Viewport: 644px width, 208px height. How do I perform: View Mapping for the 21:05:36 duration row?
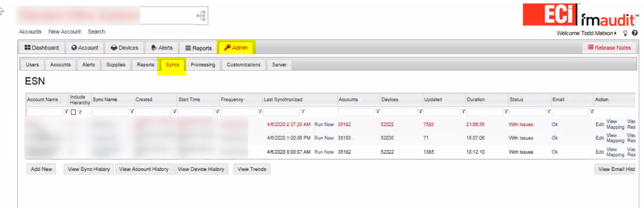coord(615,124)
